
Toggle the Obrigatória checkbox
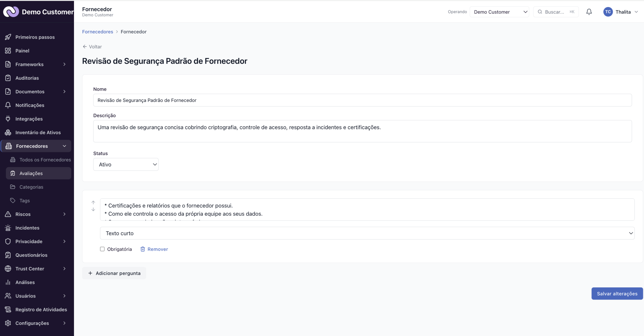pos(102,249)
